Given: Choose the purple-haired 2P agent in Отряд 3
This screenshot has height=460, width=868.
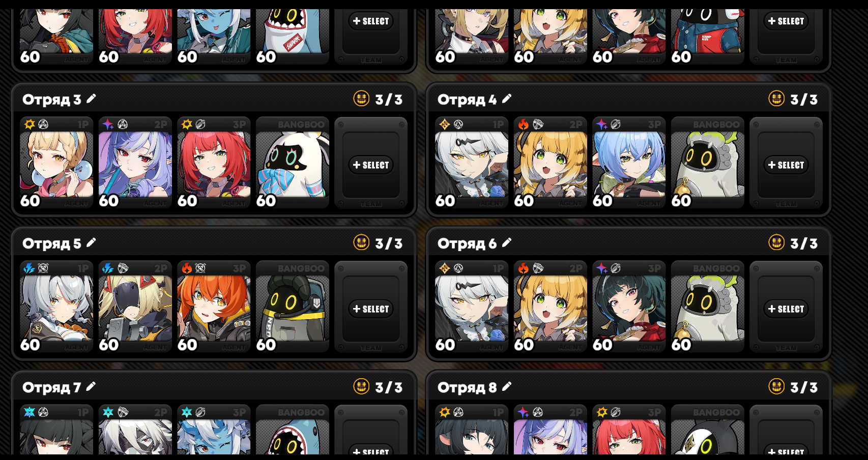Looking at the screenshot, I should pos(135,163).
